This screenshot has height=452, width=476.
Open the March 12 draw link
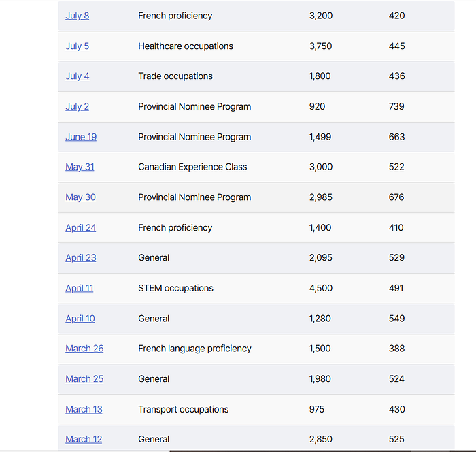coord(84,439)
